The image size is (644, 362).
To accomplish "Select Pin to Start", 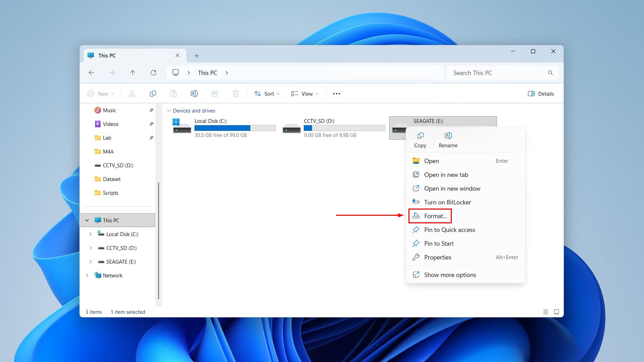I will pyautogui.click(x=465, y=243).
